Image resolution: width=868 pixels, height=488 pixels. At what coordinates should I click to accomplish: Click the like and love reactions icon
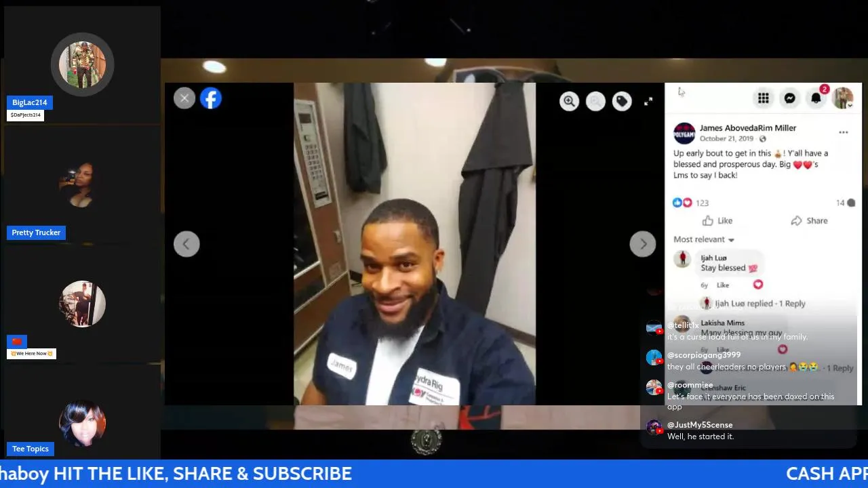682,203
